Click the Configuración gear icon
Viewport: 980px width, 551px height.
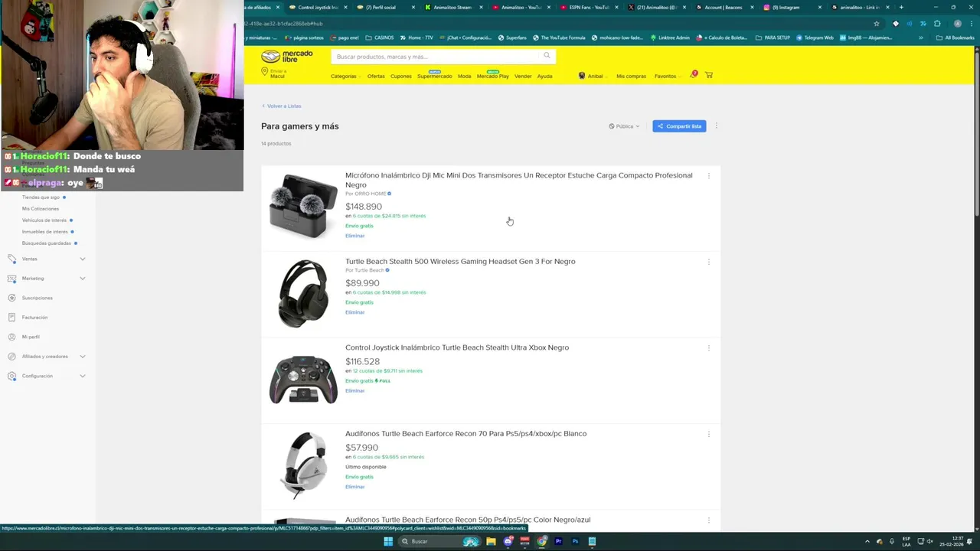tap(11, 376)
